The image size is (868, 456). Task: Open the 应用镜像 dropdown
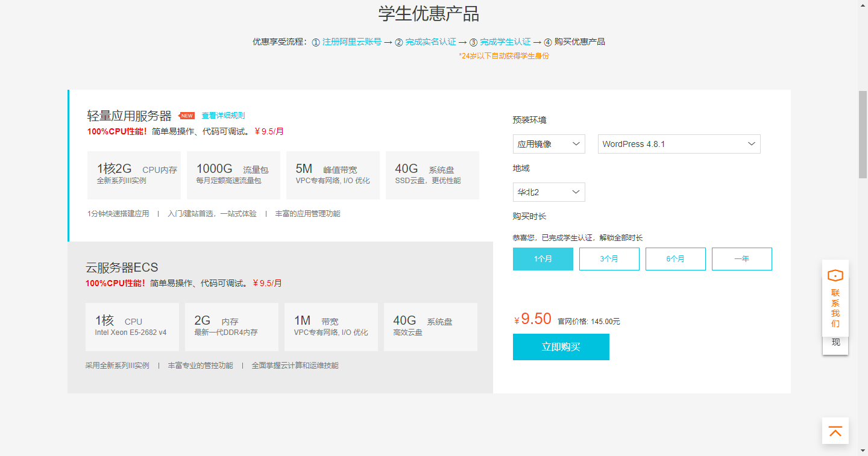549,144
